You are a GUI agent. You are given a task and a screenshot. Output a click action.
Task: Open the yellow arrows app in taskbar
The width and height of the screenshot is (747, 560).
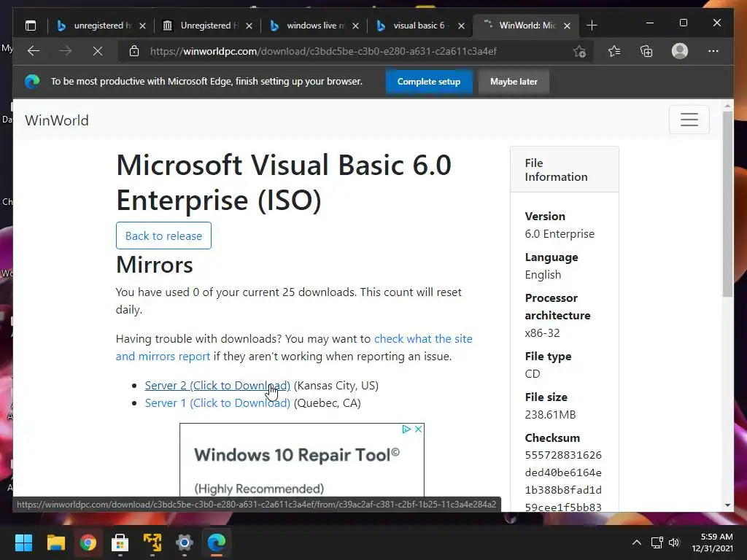(152, 542)
